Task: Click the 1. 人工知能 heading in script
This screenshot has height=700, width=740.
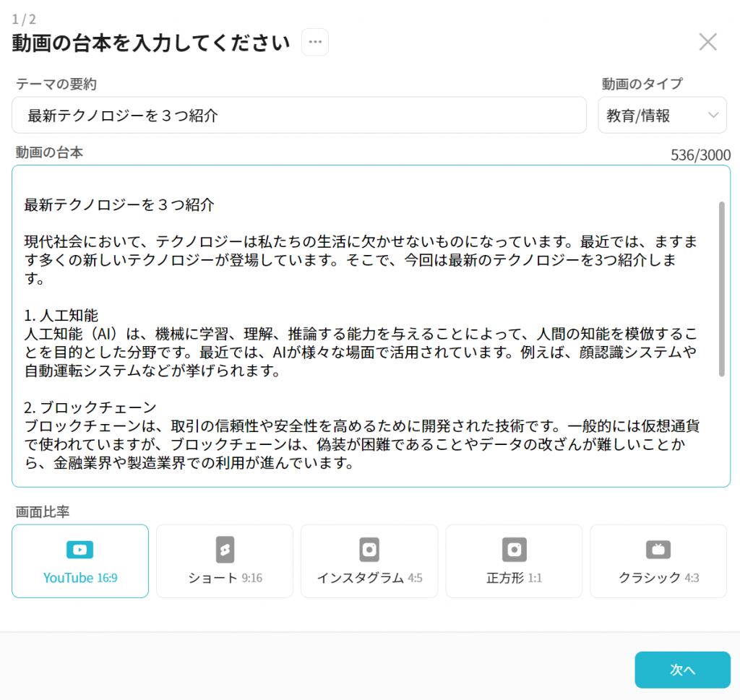Action: (61, 315)
